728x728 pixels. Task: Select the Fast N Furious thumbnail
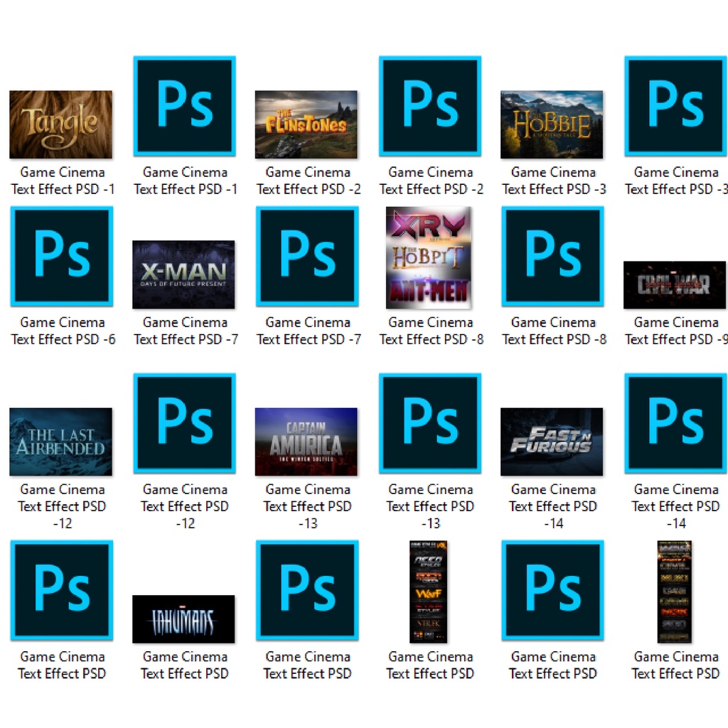551,441
